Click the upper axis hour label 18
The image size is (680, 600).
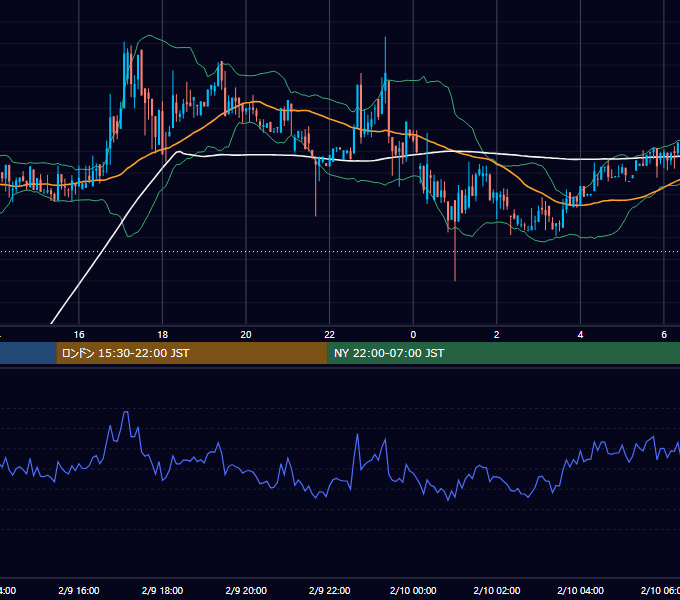[163, 335]
